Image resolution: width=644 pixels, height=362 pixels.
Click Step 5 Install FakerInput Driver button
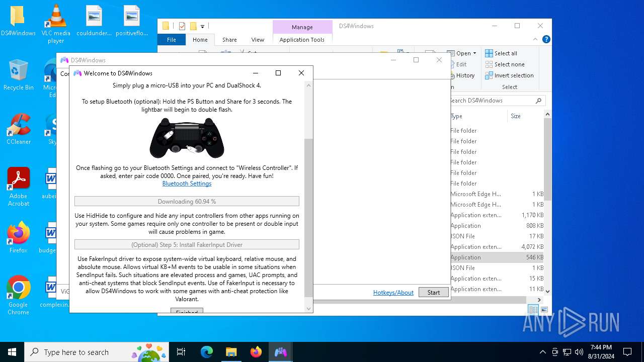187,244
